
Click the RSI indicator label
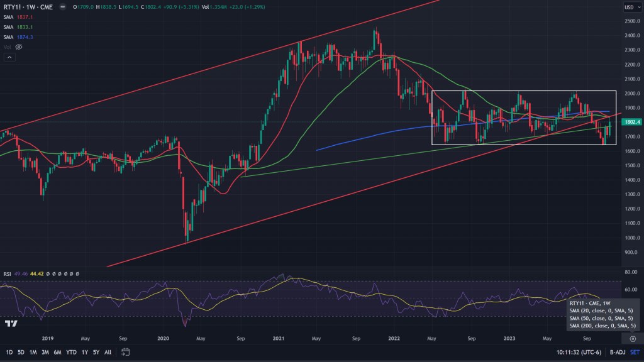8,273
